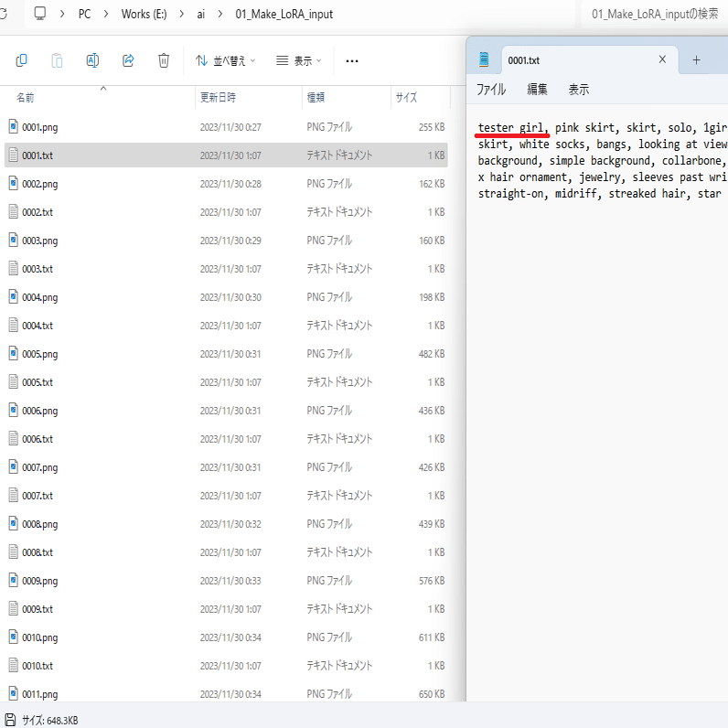
Task: Open Notepad ファイル menu
Action: click(x=491, y=89)
